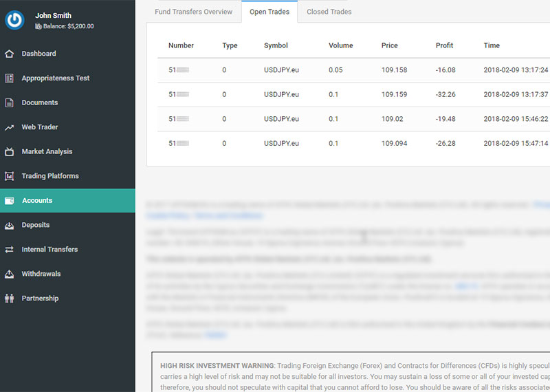Click the Appropriateness Test icon in sidebar
Screen dimensions: 550x392
9,78
